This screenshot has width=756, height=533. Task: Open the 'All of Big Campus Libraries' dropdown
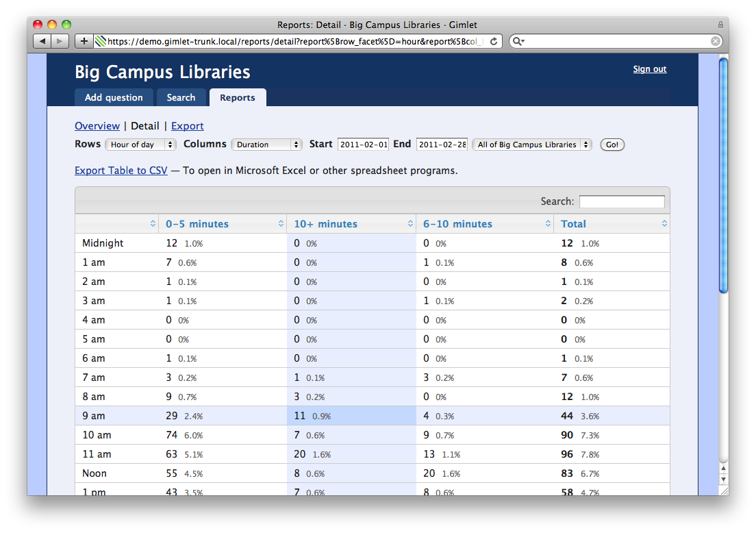[532, 145]
